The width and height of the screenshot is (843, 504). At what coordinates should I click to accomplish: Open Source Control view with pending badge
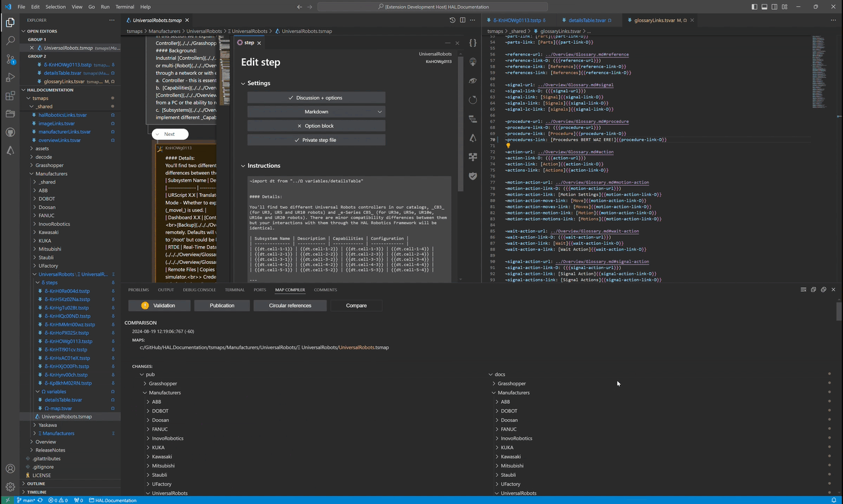[x=10, y=59]
